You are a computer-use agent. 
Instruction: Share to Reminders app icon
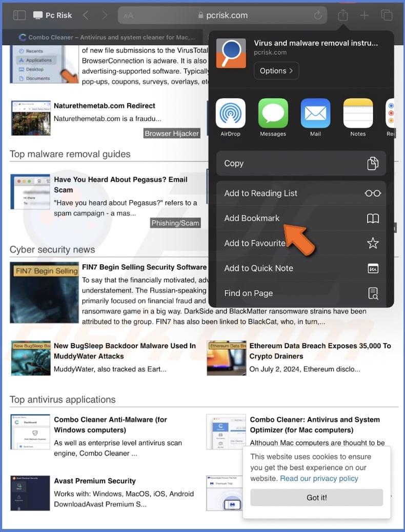click(390, 113)
